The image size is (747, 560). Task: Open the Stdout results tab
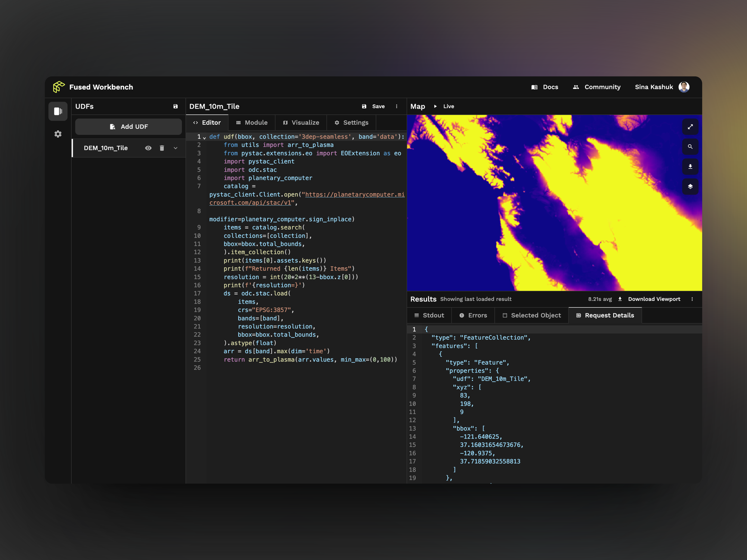point(429,315)
